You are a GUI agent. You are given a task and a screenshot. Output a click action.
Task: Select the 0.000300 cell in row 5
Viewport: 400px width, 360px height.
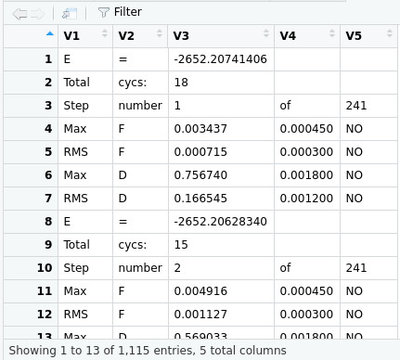307,152
